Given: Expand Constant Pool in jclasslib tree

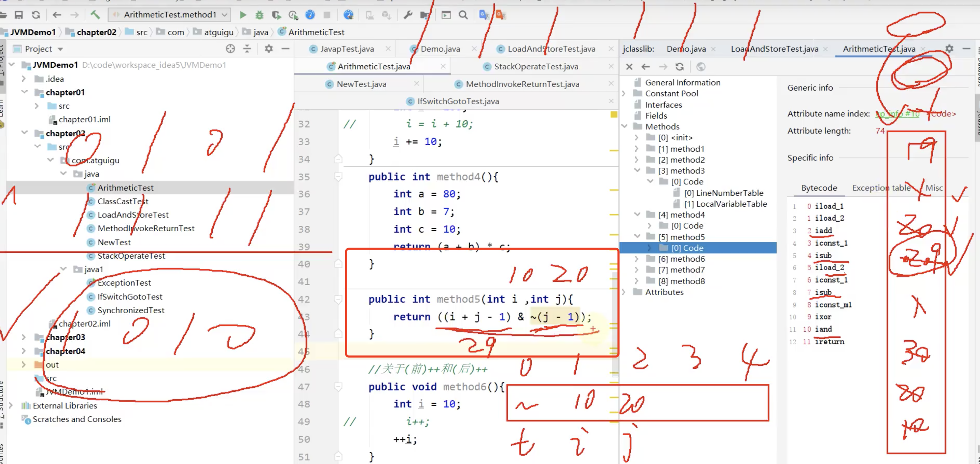Looking at the screenshot, I should (x=624, y=94).
